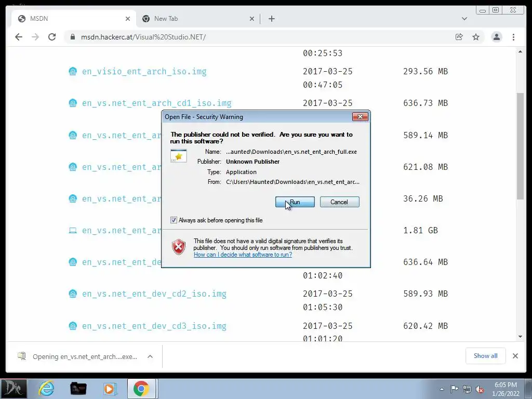Click the Unknown Publisher text in dialog
The width and height of the screenshot is (532, 399).
click(x=253, y=162)
